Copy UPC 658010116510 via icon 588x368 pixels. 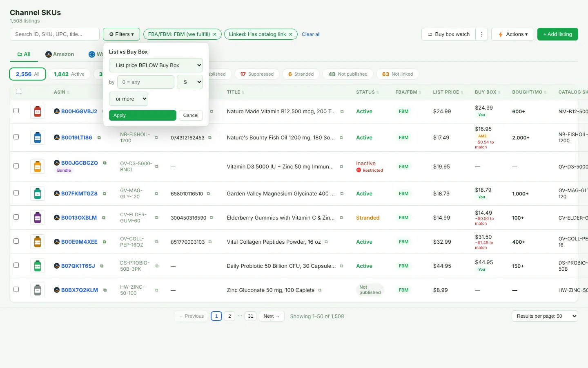pyautogui.click(x=208, y=194)
